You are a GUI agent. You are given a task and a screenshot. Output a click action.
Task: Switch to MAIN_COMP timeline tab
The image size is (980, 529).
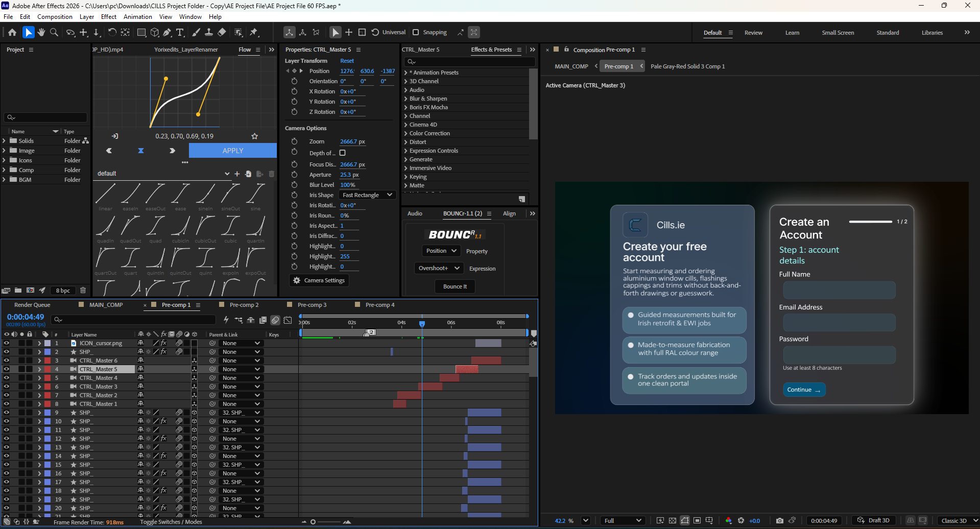(106, 305)
